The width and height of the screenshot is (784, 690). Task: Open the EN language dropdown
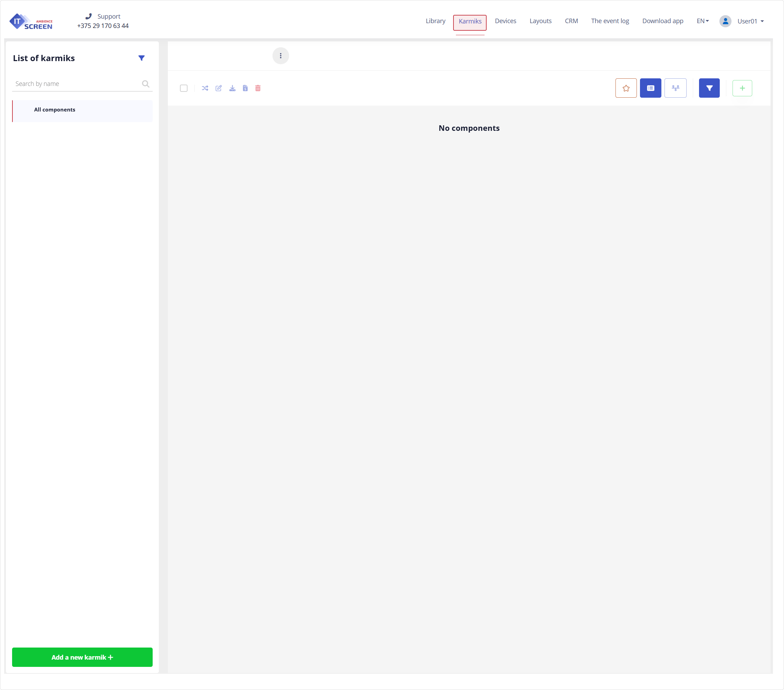[703, 21]
